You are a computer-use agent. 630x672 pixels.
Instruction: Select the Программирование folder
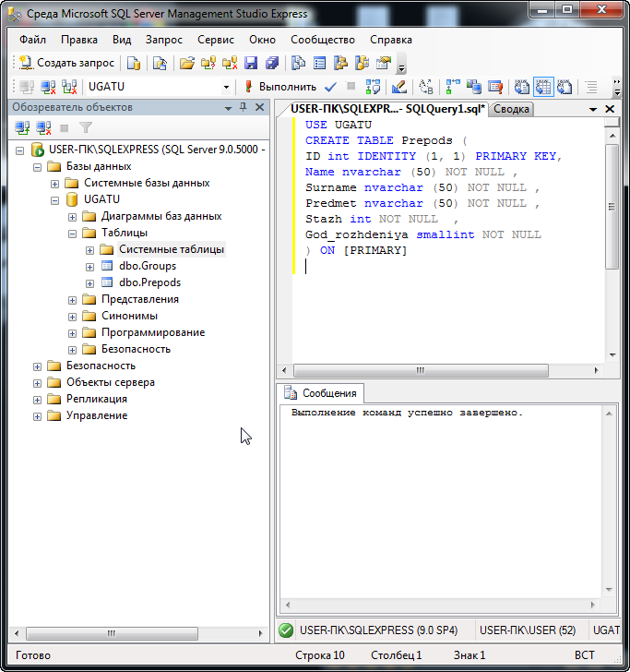(153, 332)
